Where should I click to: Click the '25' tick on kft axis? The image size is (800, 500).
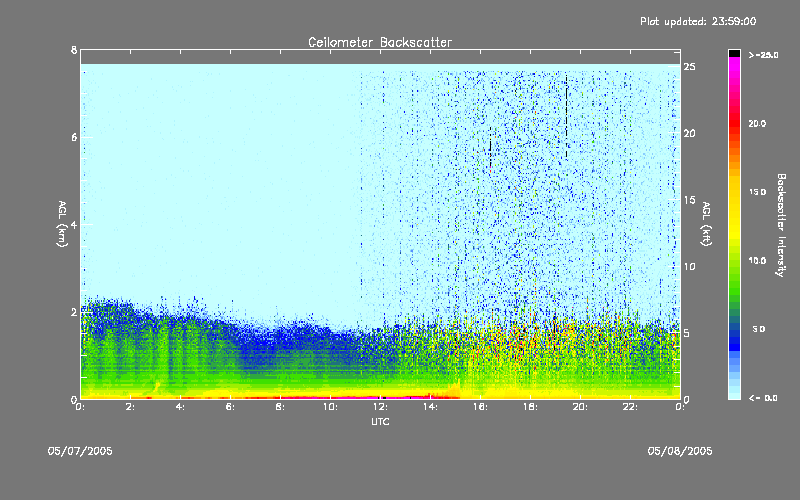click(690, 67)
